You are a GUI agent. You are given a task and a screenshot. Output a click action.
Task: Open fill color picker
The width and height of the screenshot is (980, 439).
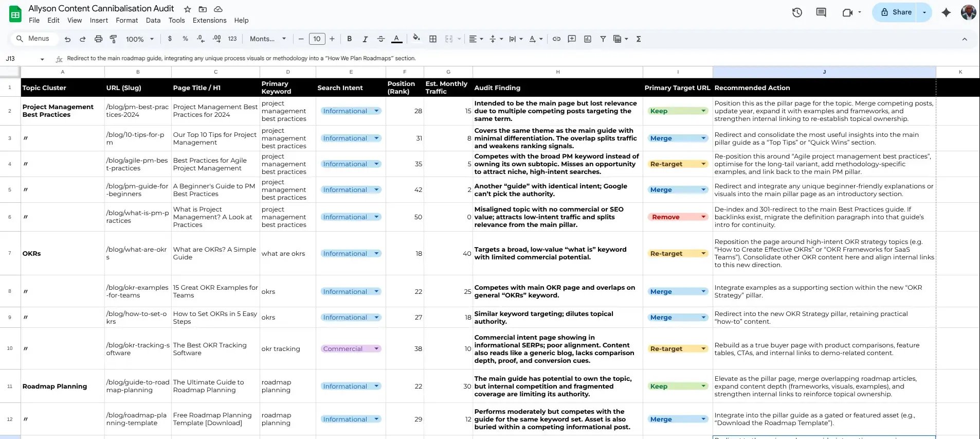coord(416,38)
